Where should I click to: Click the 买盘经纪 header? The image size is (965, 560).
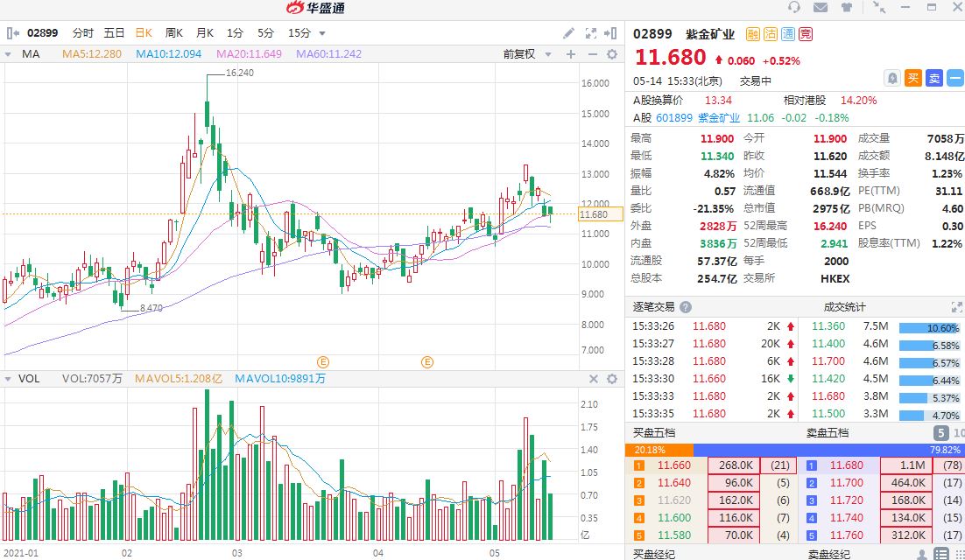point(653,554)
